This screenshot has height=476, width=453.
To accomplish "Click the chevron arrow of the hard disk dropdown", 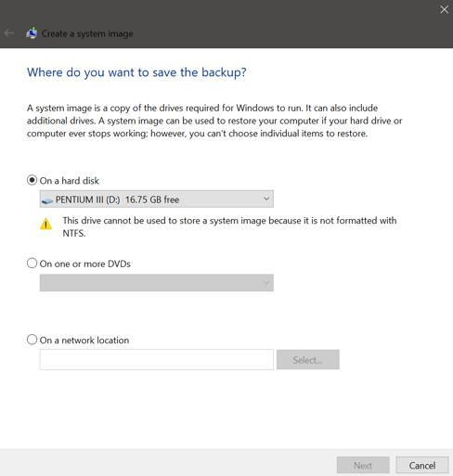I will point(266,199).
